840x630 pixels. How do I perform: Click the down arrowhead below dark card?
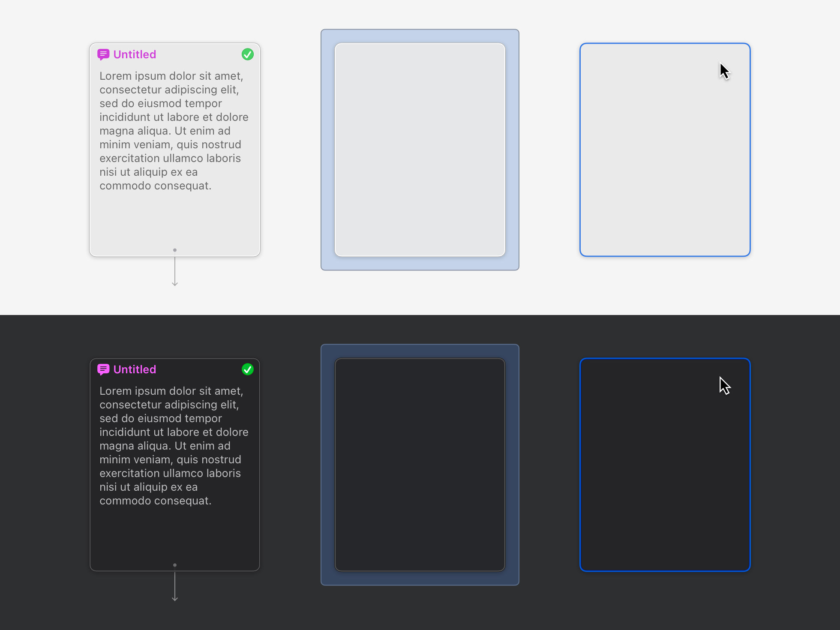coord(175,599)
